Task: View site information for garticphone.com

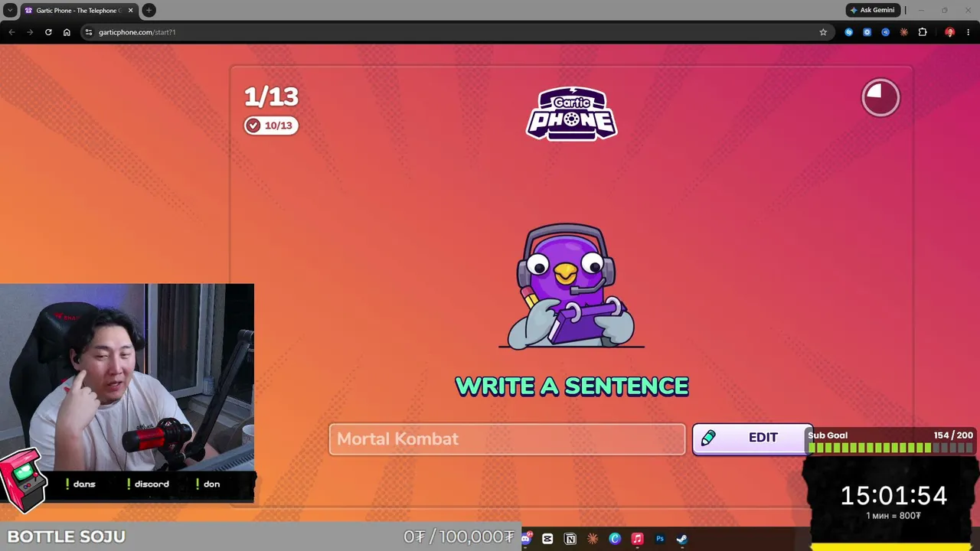Action: coord(89,32)
